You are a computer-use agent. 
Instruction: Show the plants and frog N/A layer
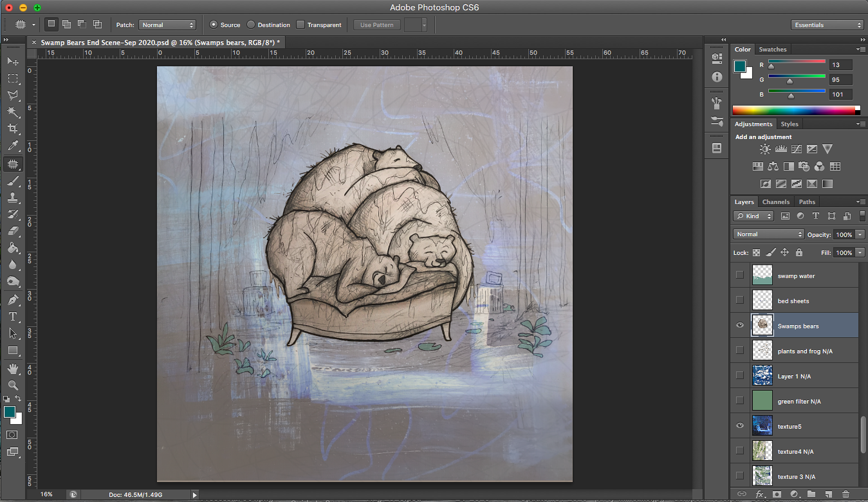740,350
